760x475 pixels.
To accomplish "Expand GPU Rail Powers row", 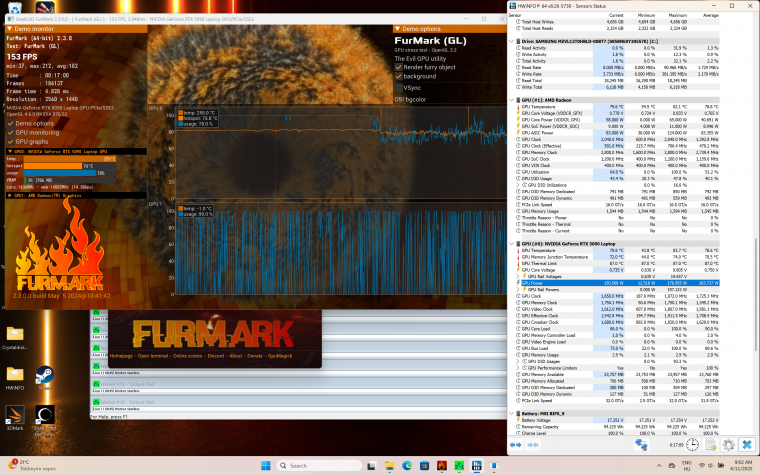I will [x=518, y=289].
